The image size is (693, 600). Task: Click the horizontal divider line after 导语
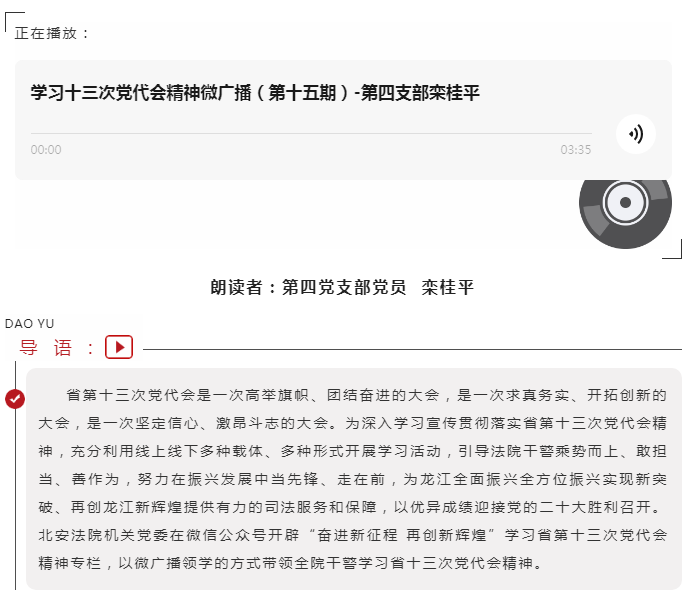(x=412, y=349)
